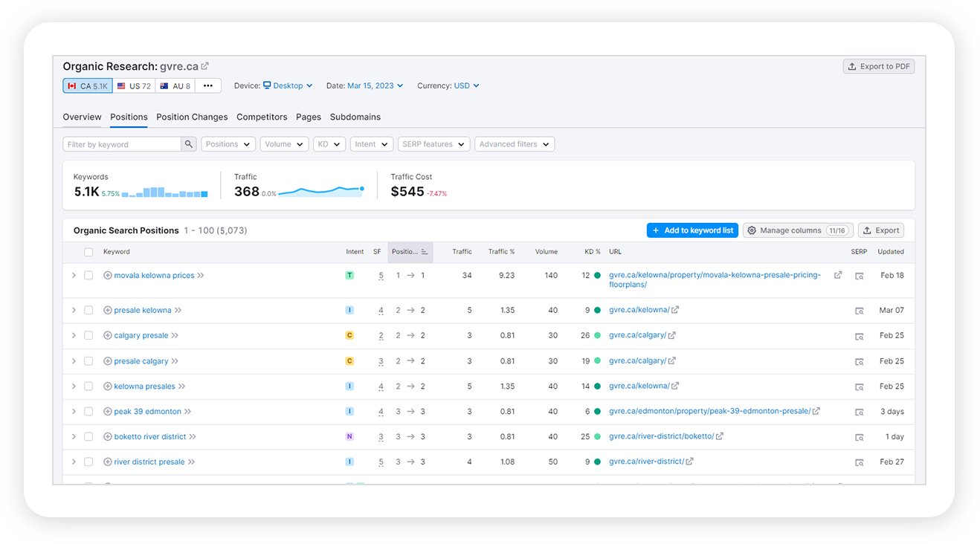This screenshot has height=544, width=980.
Task: Open external icon beside peak-39-edmonton-presale URL
Action: (x=816, y=411)
